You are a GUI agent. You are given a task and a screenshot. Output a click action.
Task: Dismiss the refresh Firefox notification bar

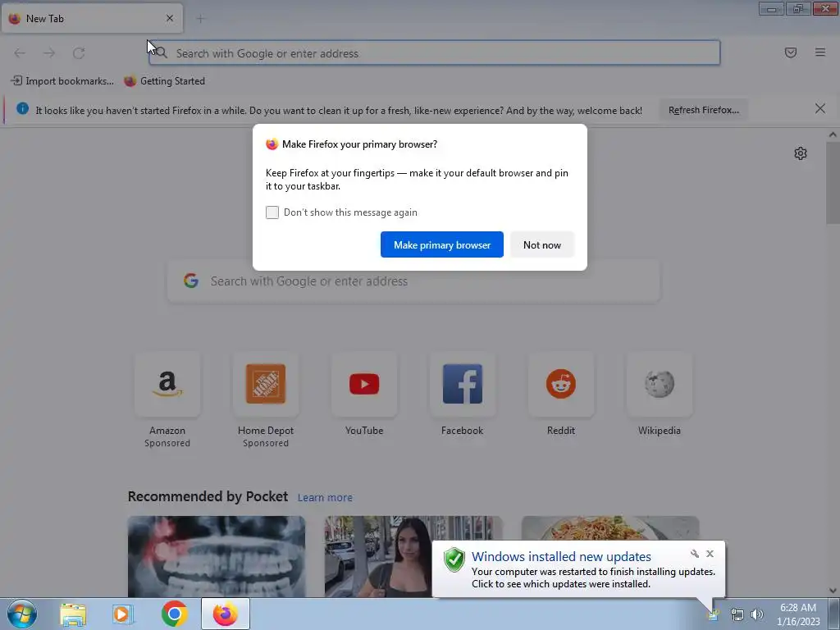(x=819, y=109)
